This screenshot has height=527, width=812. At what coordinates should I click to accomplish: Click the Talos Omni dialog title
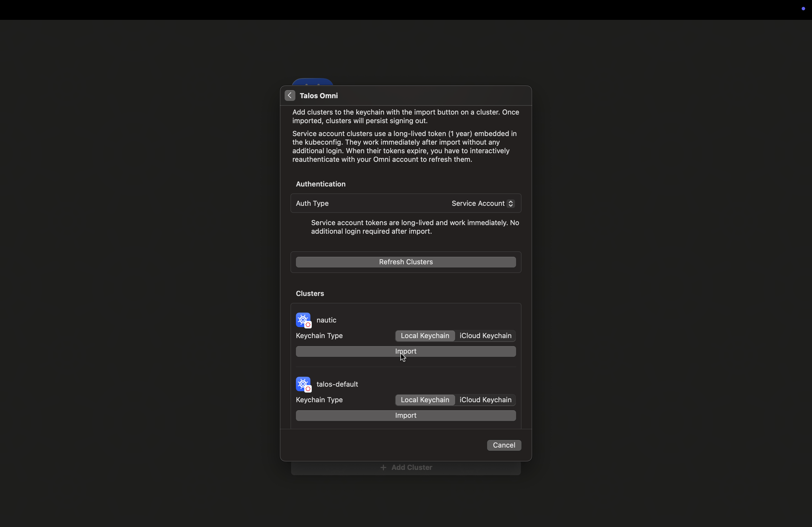tap(319, 96)
